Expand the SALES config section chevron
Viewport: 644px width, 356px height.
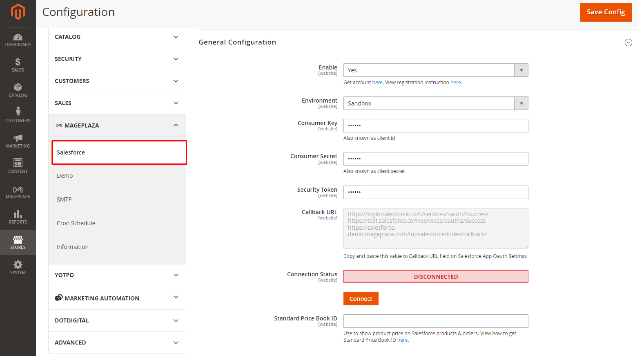click(176, 103)
